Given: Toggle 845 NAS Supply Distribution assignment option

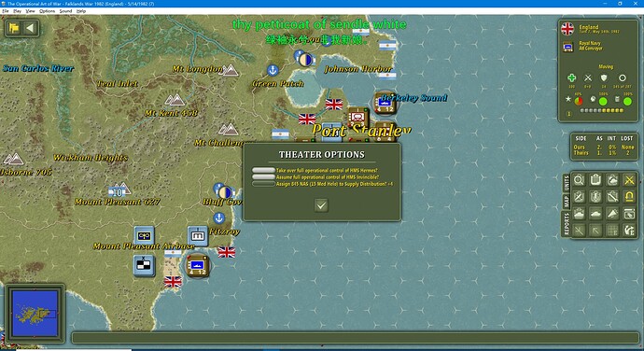Looking at the screenshot, I should 263,184.
